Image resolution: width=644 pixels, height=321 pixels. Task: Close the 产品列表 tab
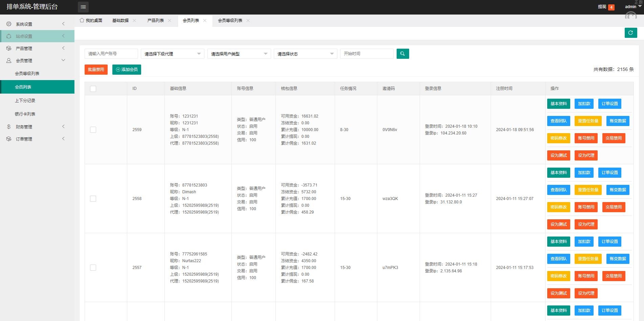point(170,21)
